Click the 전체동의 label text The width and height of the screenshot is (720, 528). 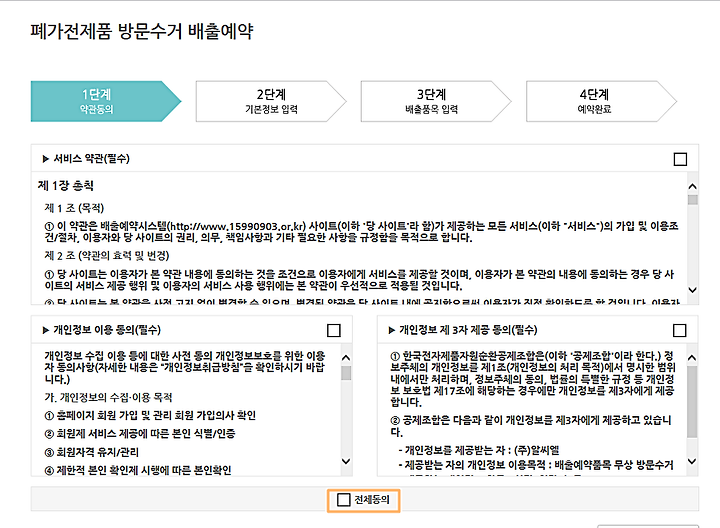[372, 500]
